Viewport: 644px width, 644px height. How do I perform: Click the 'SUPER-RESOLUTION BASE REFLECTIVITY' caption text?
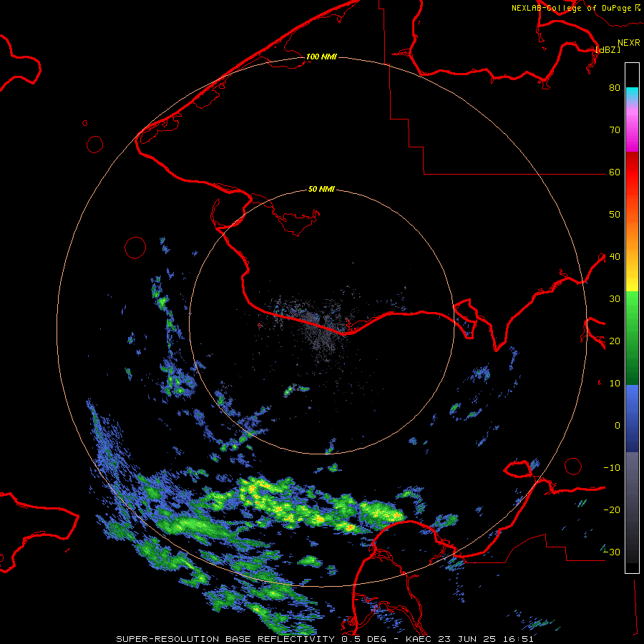(x=224, y=639)
